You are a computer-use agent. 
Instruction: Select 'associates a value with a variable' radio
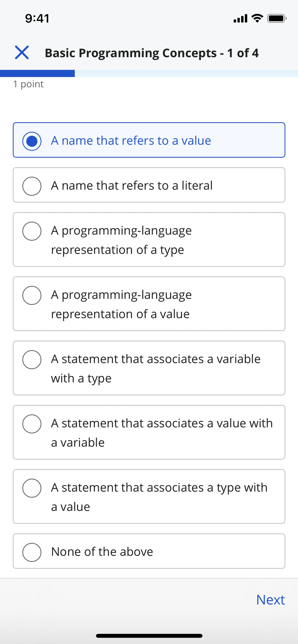pos(32,424)
